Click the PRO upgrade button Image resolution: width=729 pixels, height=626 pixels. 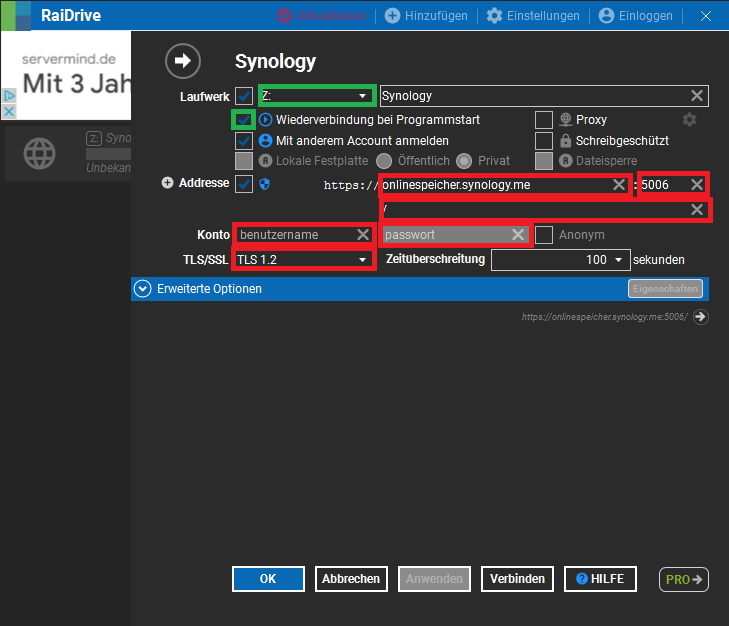click(x=683, y=579)
